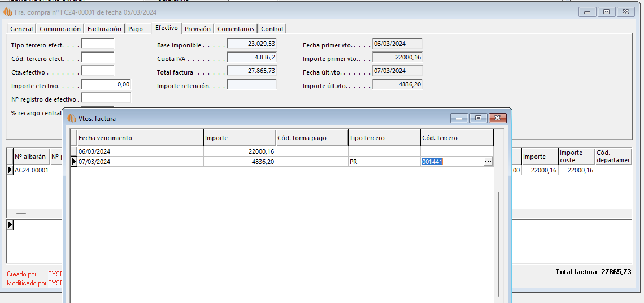Viewport: 644px width, 303px height.
Task: Click the app icon in Vtos. factura title bar
Action: pos(71,118)
